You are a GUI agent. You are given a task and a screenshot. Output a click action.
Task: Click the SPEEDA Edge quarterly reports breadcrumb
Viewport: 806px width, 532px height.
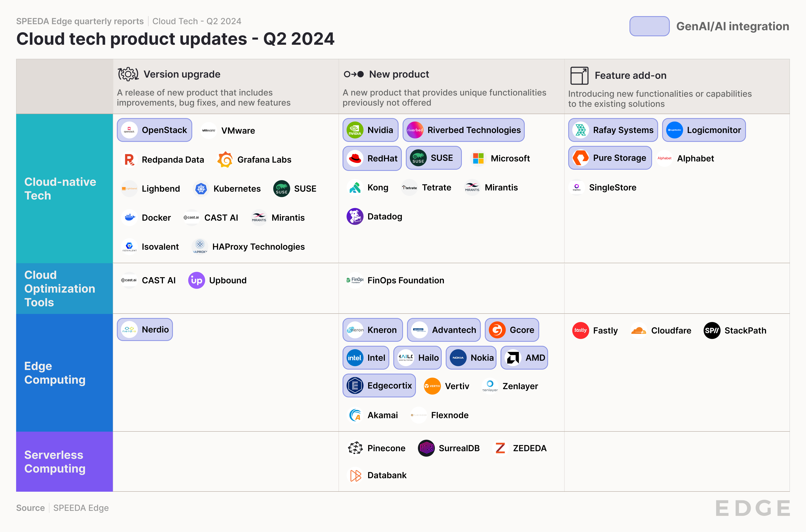point(80,21)
